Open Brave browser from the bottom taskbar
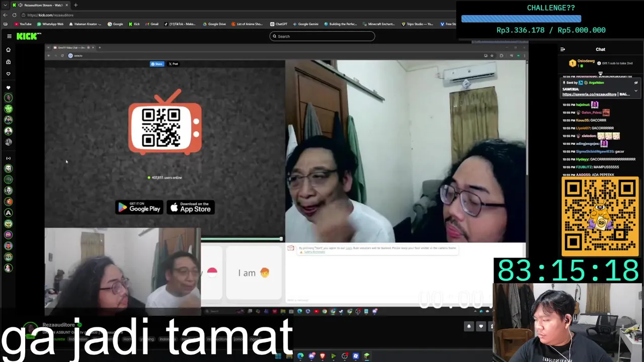This screenshot has width=644, height=362. click(x=323, y=356)
